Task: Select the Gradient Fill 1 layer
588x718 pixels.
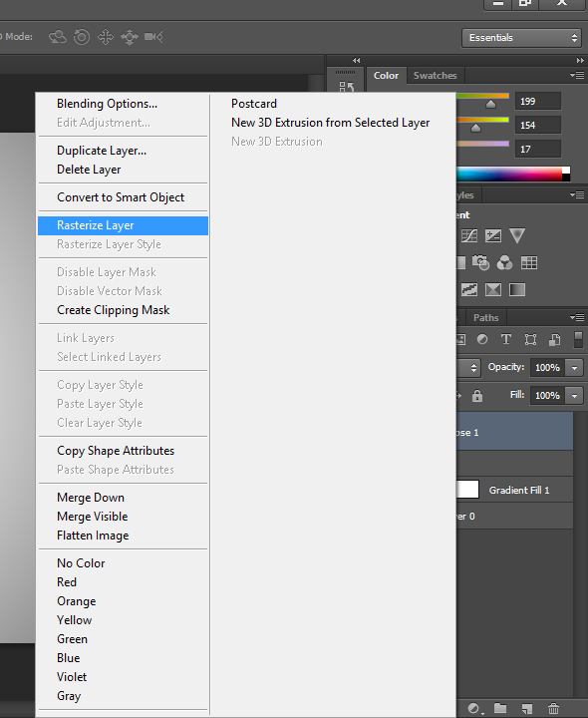Action: pos(514,490)
